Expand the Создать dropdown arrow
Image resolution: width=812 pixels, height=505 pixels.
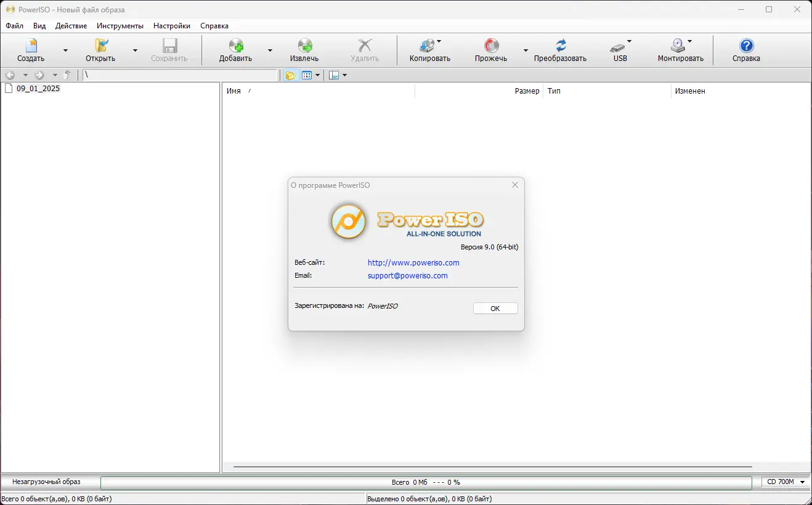[65, 50]
